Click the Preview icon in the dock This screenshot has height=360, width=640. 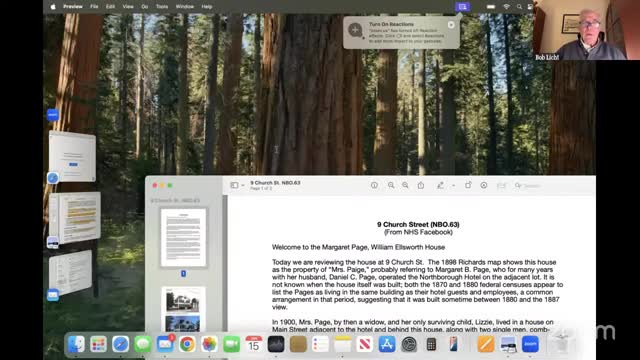pos(508,344)
